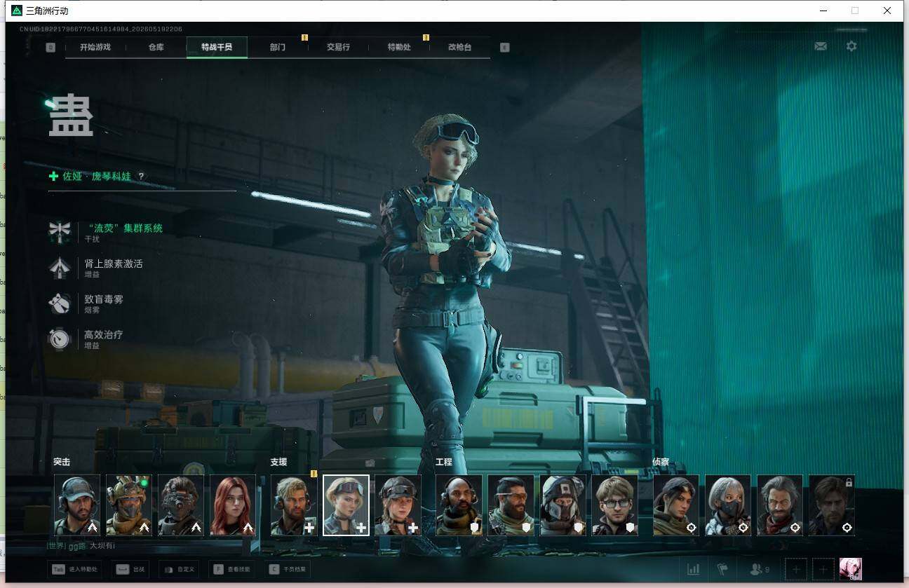909x588 pixels.
Task: Open the 特勤处 tab
Action: tap(399, 47)
